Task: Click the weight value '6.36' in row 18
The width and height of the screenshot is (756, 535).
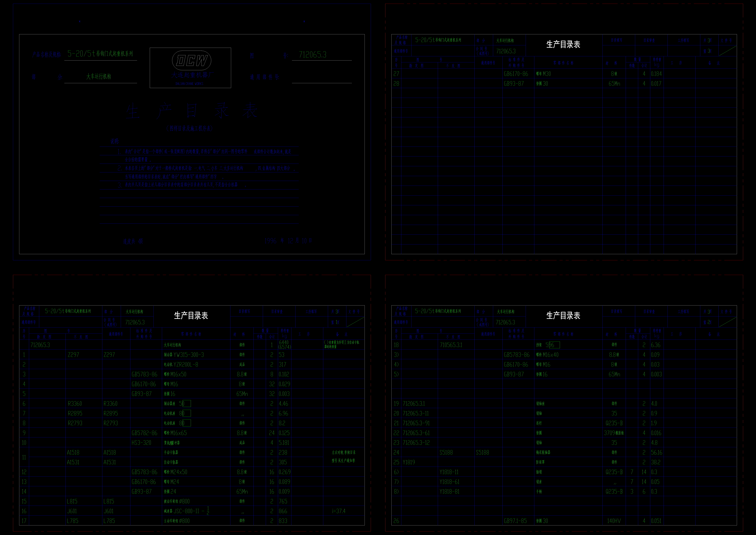Action: (656, 345)
